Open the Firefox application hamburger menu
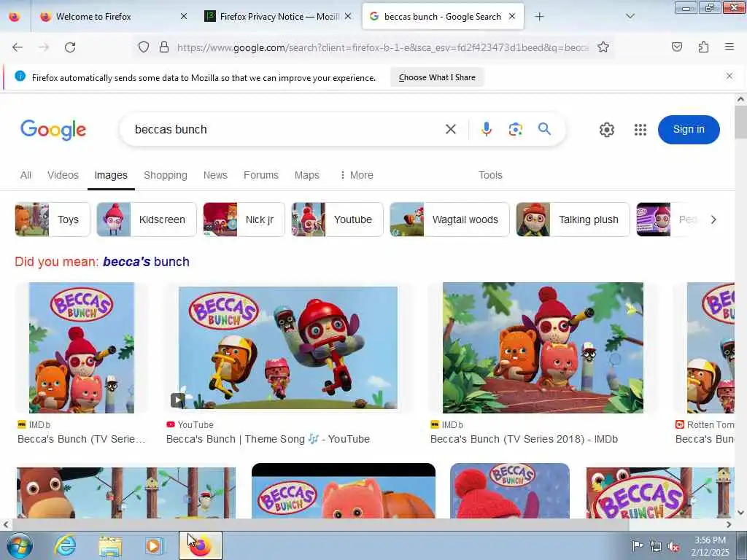 pos(729,47)
